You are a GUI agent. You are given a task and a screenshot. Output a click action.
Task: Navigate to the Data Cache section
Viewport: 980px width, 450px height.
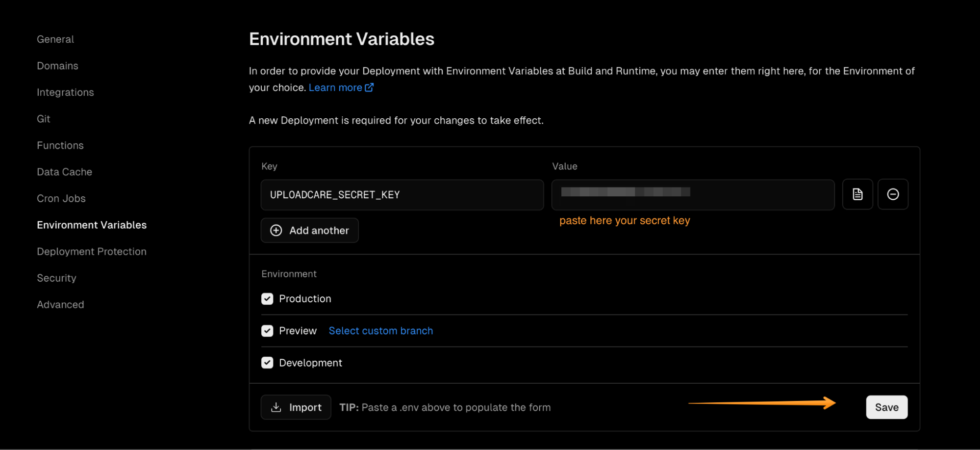point(64,172)
